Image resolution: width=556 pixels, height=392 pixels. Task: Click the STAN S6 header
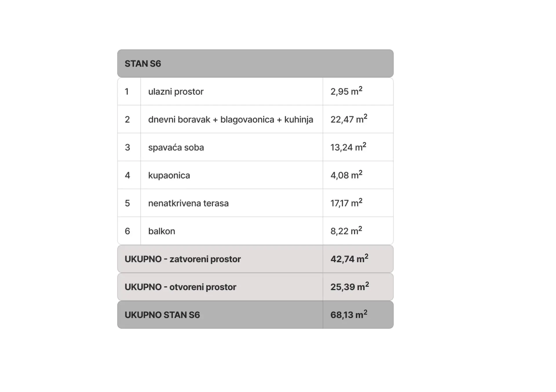coord(255,63)
